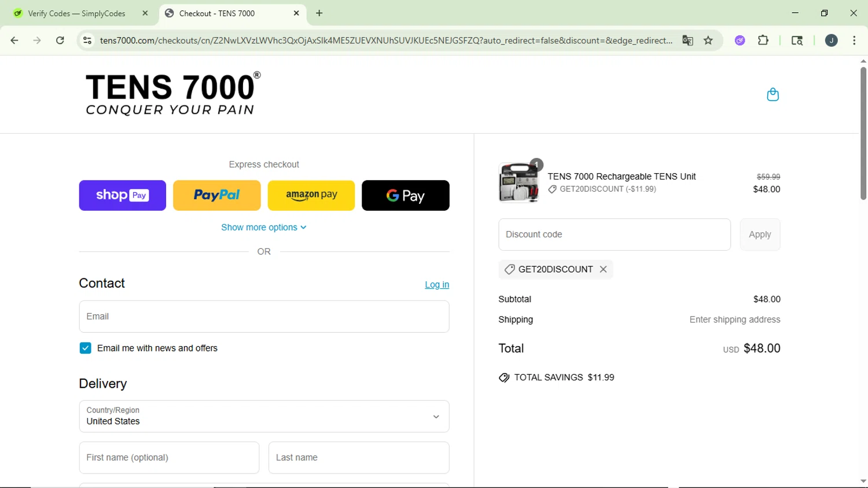The width and height of the screenshot is (868, 488).
Task: Switch to Checkout - TENS 7000 tab
Action: pos(232,13)
